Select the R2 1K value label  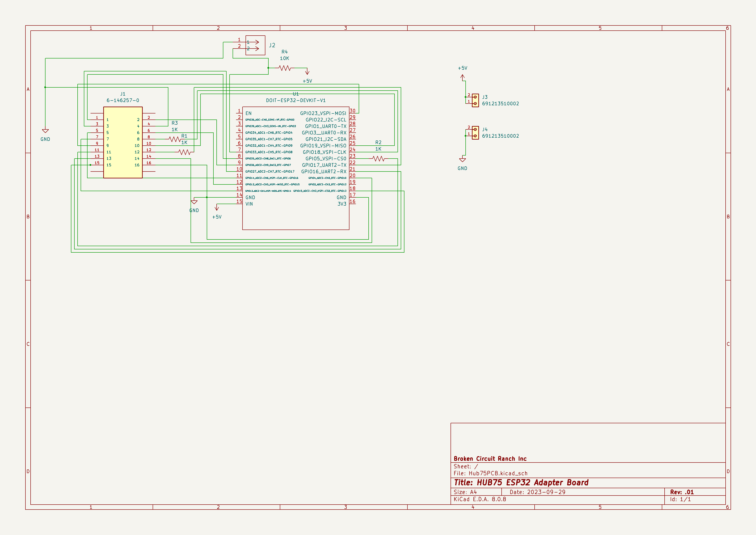(x=379, y=149)
